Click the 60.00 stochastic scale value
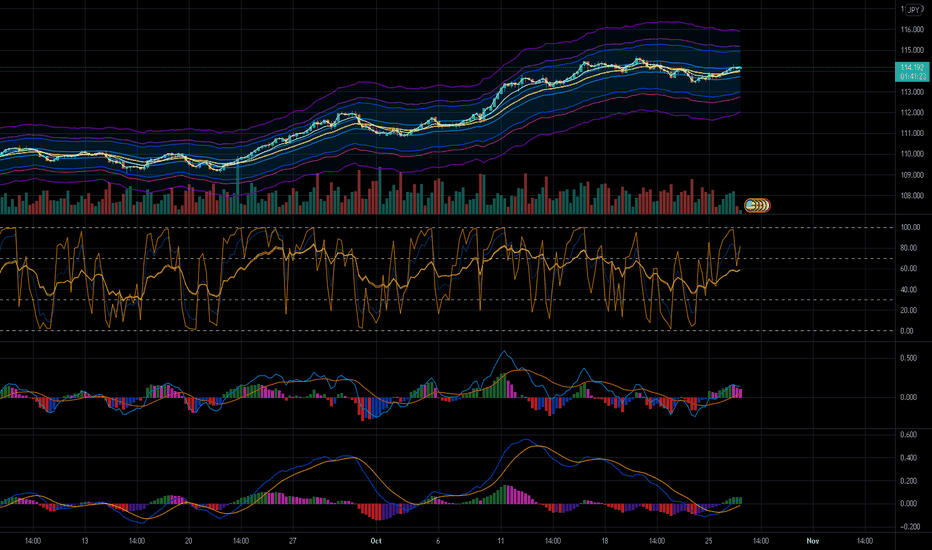932x550 pixels. tap(909, 269)
